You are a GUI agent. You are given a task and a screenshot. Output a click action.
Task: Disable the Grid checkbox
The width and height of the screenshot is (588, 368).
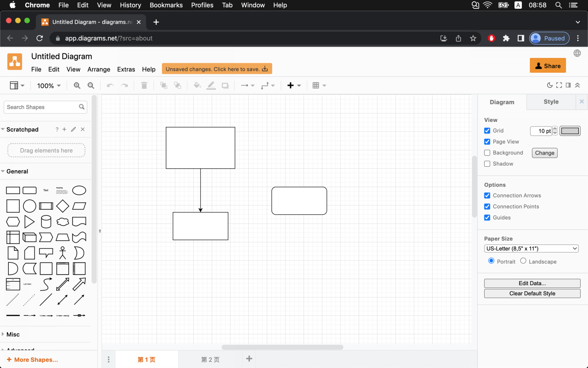click(x=487, y=130)
